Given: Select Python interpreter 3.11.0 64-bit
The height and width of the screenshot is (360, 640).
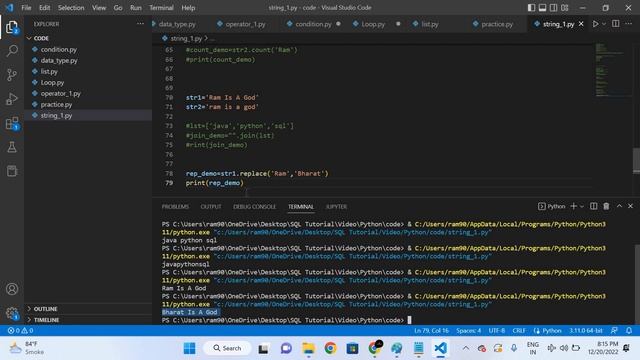Looking at the screenshot, I should (x=586, y=331).
